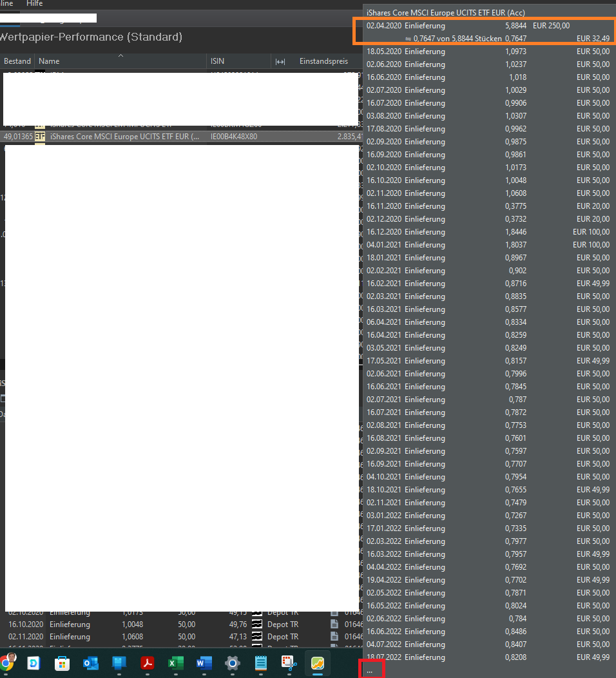Click the 02.08.2021 Einlieferung tooltip entry
Image resolution: width=616 pixels, height=678 pixels.
pos(488,425)
